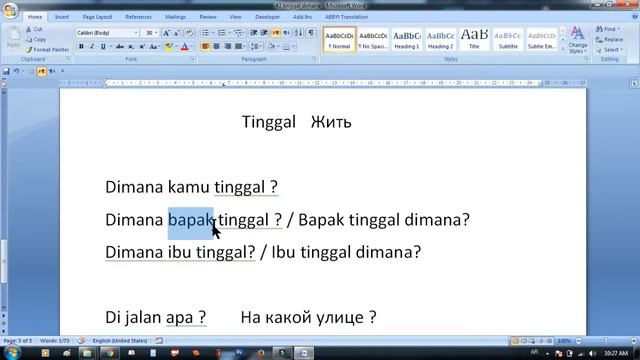
Task: Open the Clipboard dialog launcher
Action: pyautogui.click(x=68, y=59)
